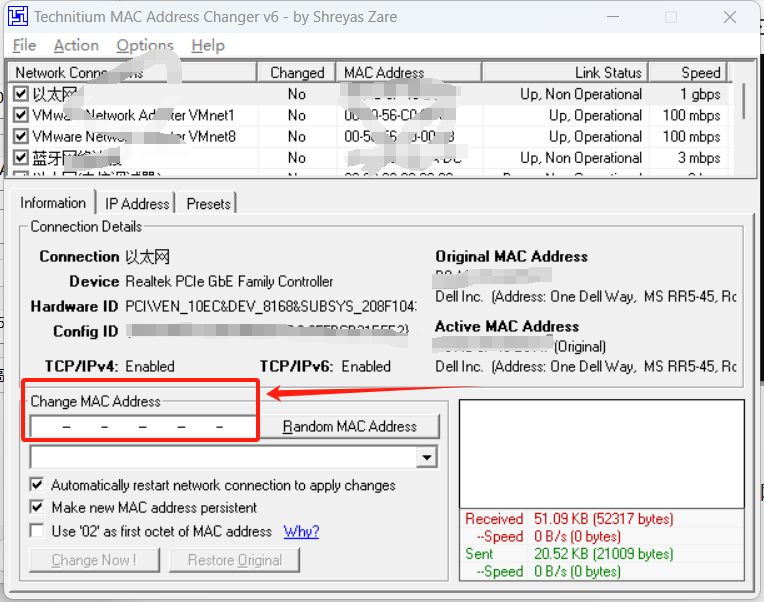Viewport: 764px width, 602px height.
Task: Switch to the Presets tab
Action: [x=209, y=204]
